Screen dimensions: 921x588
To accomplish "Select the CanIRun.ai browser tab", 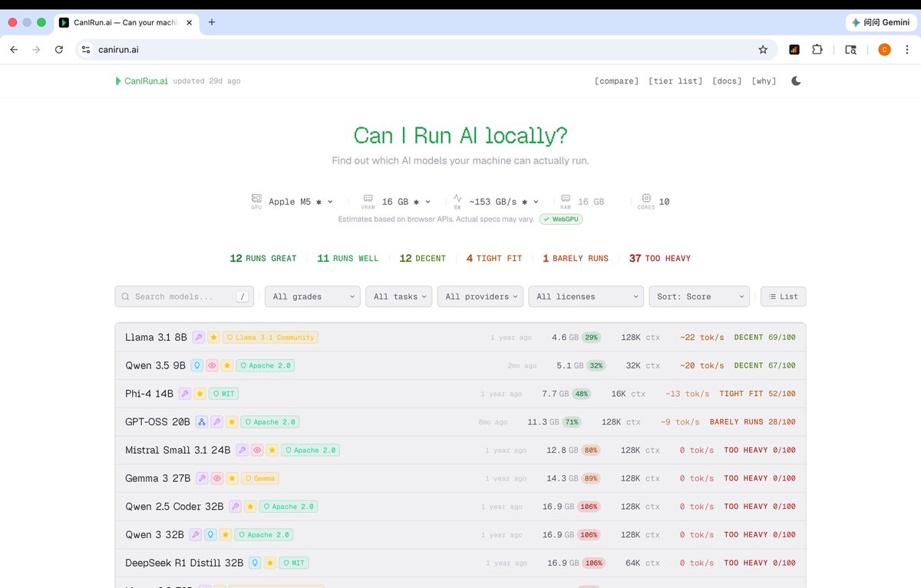I will pos(125,22).
